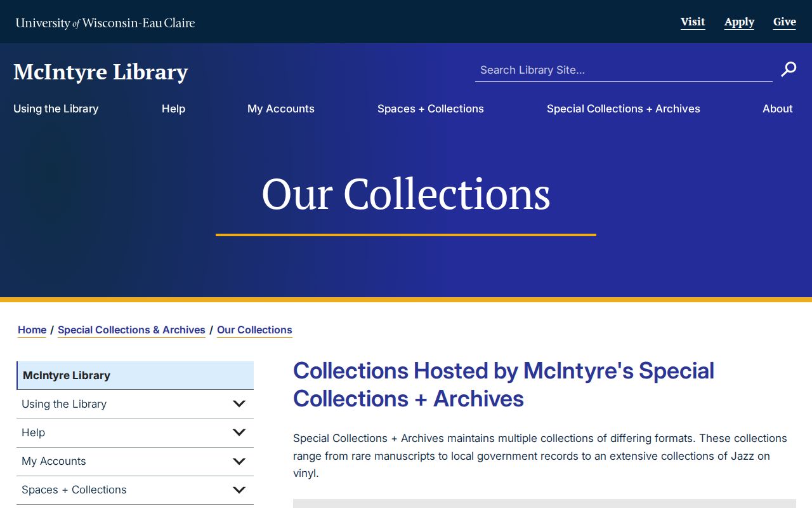This screenshot has height=508, width=812.
Task: Open the McIntyre Library site title
Action: pyautogui.click(x=101, y=72)
